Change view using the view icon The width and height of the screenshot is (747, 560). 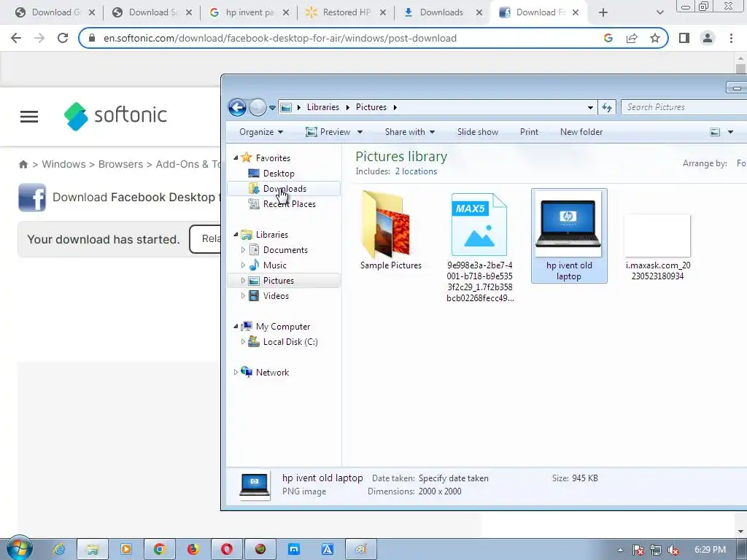click(x=715, y=132)
